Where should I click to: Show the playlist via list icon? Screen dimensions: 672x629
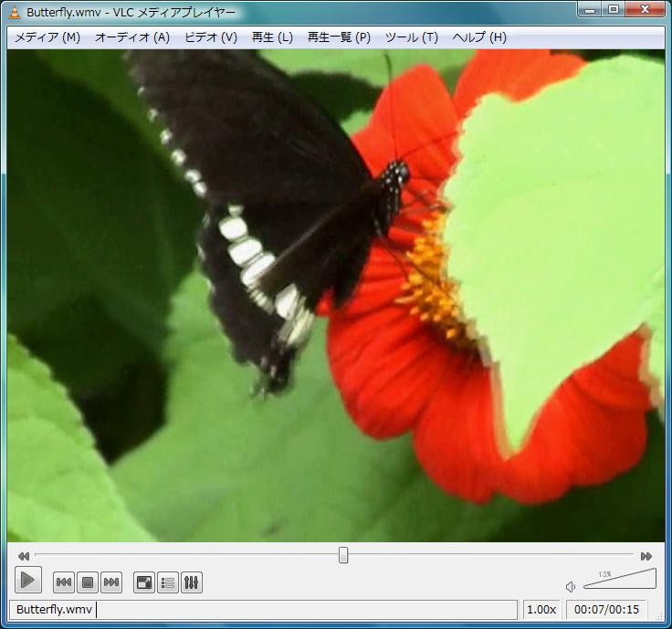[168, 582]
